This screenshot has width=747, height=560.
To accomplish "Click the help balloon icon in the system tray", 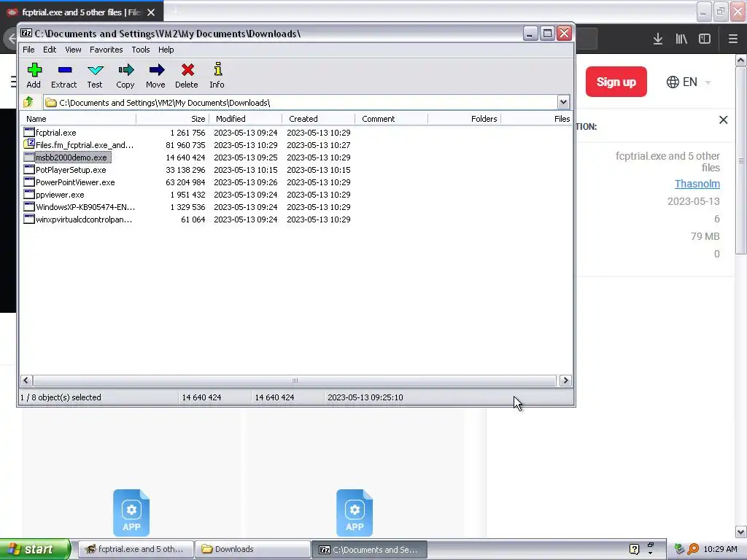I will click(x=634, y=549).
